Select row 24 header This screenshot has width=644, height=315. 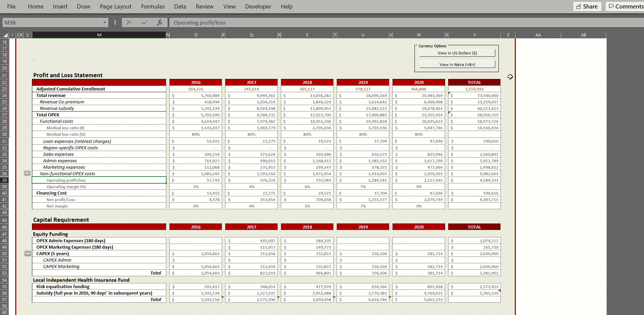coord(4,95)
